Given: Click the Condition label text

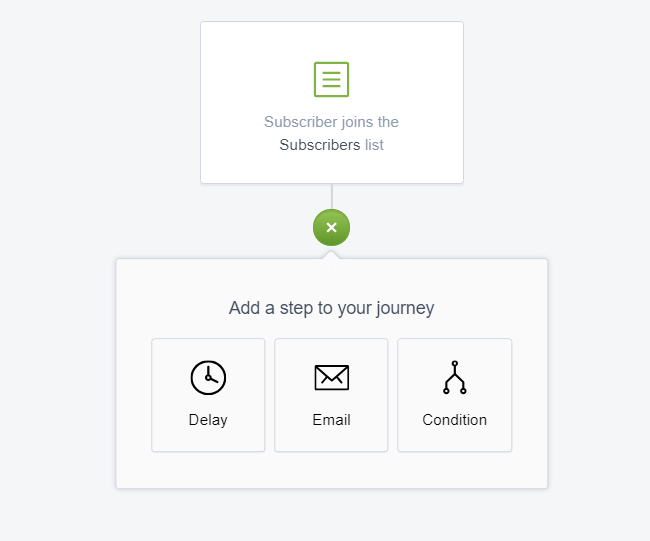Looking at the screenshot, I should tap(455, 420).
